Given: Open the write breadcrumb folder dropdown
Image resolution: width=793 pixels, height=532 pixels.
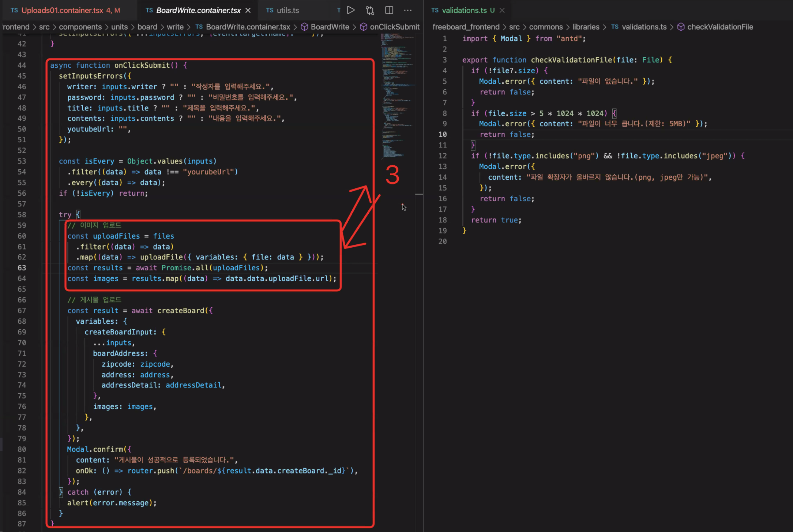Looking at the screenshot, I should (175, 27).
